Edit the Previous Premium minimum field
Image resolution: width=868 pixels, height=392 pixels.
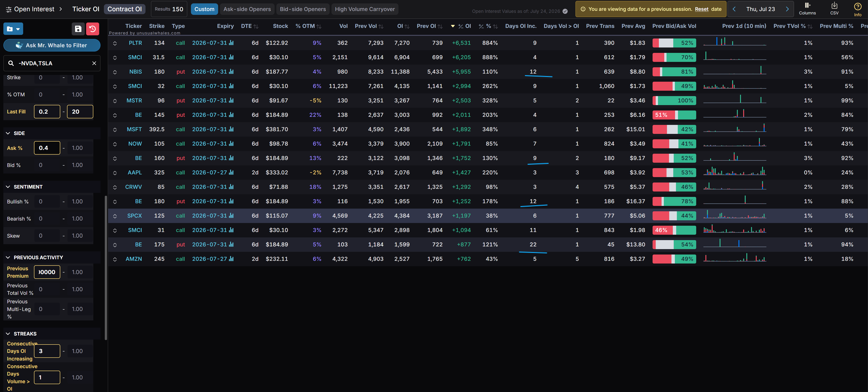point(47,272)
